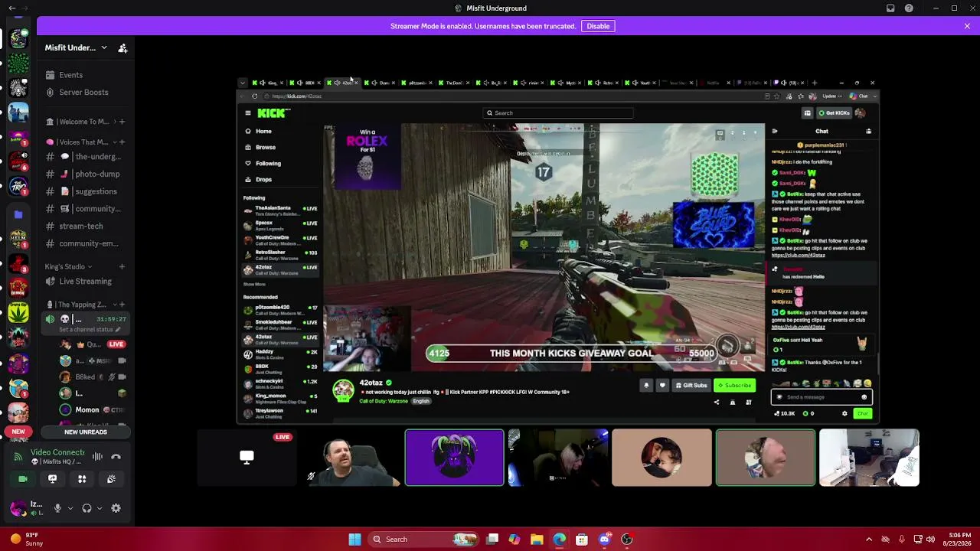Open Smokieduhbear in Kick Recommended list
Viewport: 980px width, 551px height.
tap(280, 325)
